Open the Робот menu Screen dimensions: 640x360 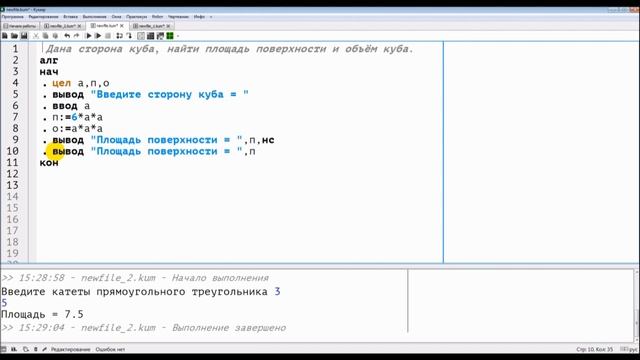tap(157, 17)
